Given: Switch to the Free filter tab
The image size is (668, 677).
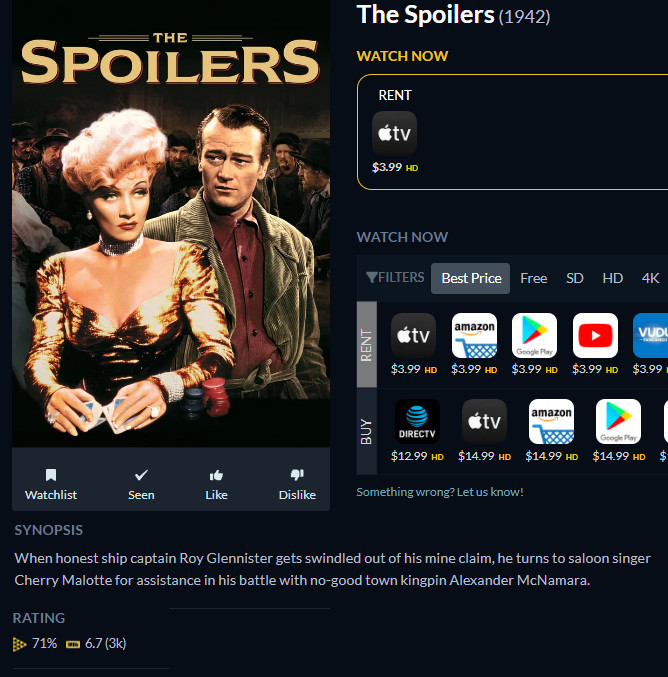Looking at the screenshot, I should pyautogui.click(x=534, y=278).
